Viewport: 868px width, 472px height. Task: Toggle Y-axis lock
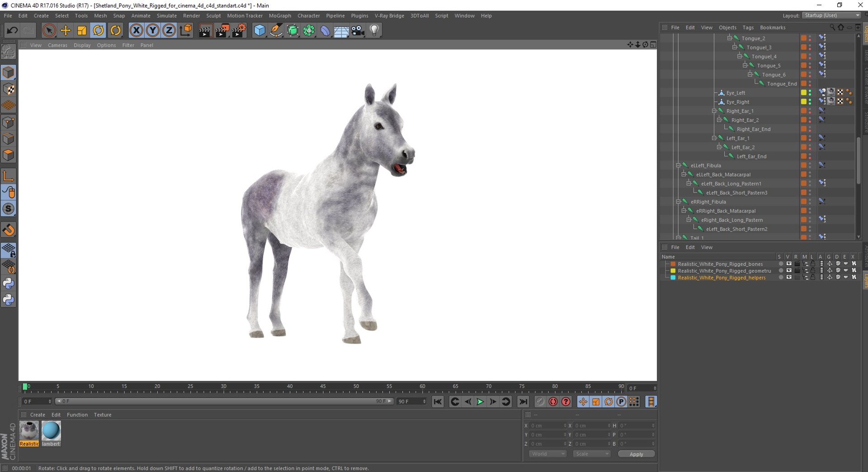(x=153, y=30)
